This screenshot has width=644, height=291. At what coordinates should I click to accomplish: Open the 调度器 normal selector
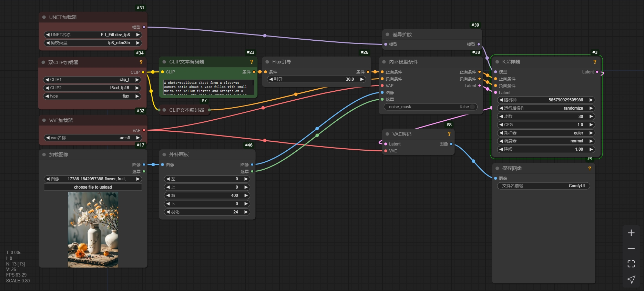pyautogui.click(x=546, y=141)
